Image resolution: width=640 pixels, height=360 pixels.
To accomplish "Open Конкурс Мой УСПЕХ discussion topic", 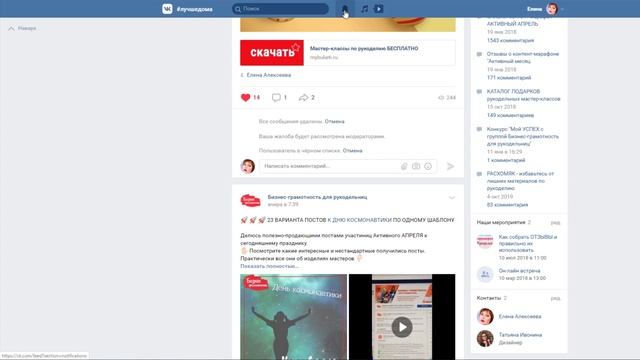I will pyautogui.click(x=522, y=136).
